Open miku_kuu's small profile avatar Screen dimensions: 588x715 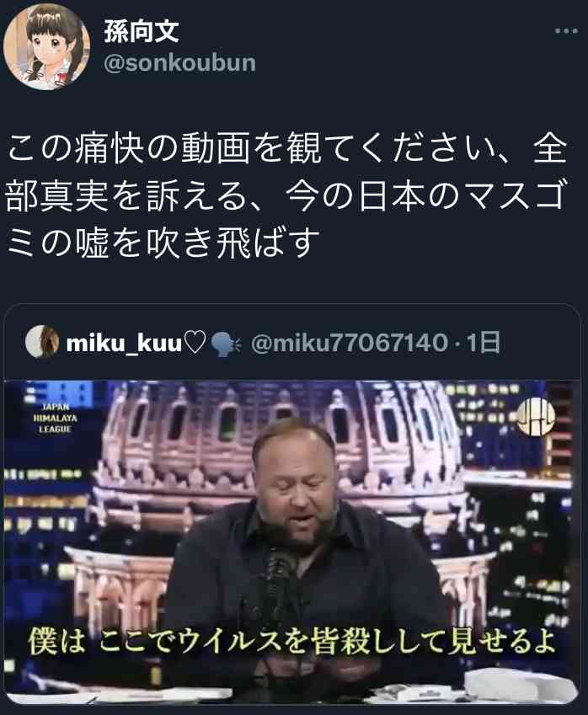(x=42, y=341)
